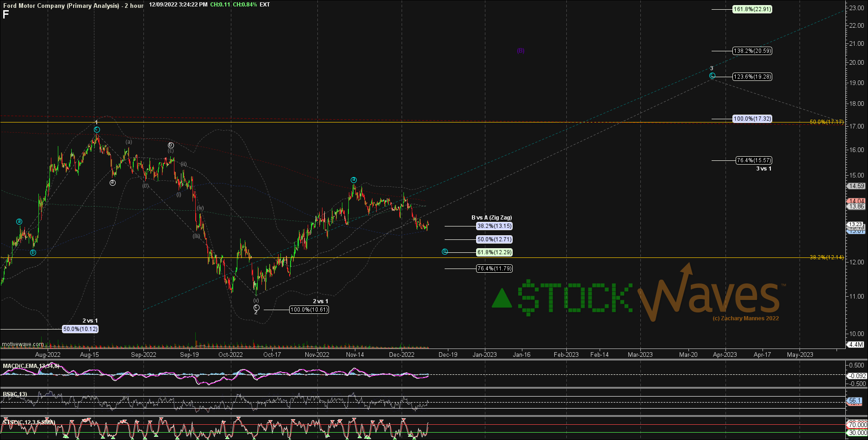868x440 pixels.
Task: Click the RSI(C,13) indicator title
Action: 15,394
